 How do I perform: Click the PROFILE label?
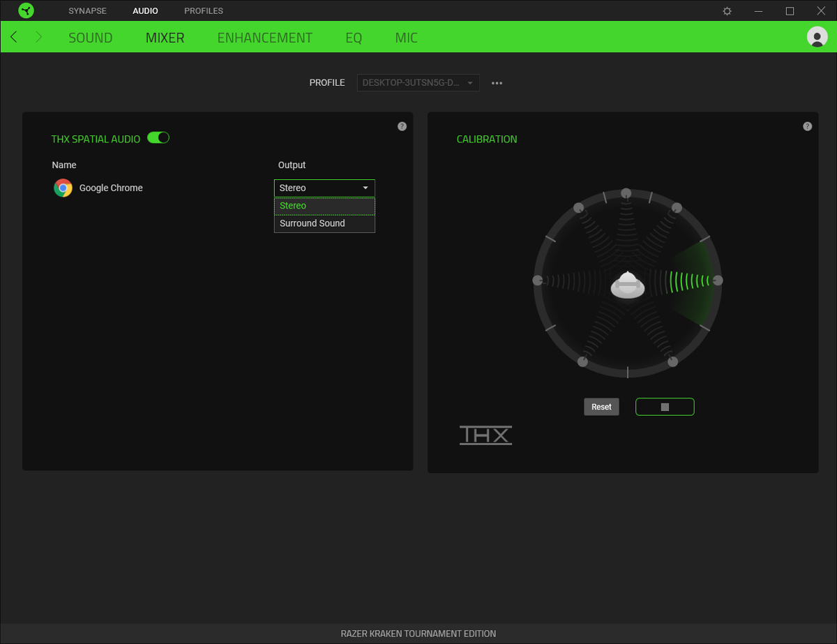327,82
